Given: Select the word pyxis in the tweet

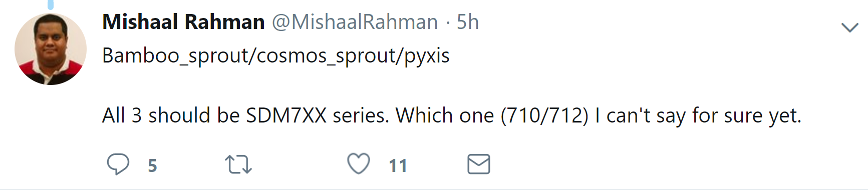Looking at the screenshot, I should point(427,56).
